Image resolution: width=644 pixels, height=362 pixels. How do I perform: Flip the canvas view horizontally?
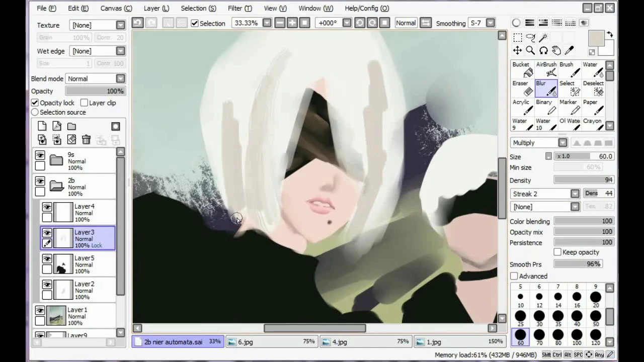(x=426, y=23)
